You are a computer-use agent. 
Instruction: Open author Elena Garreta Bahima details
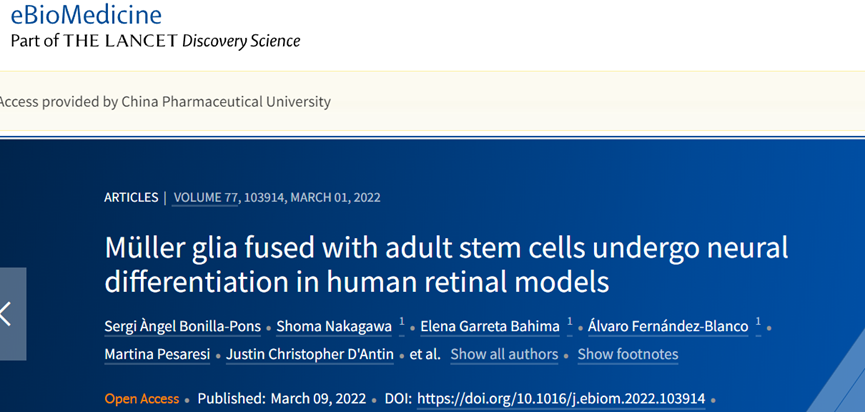pyautogui.click(x=489, y=326)
